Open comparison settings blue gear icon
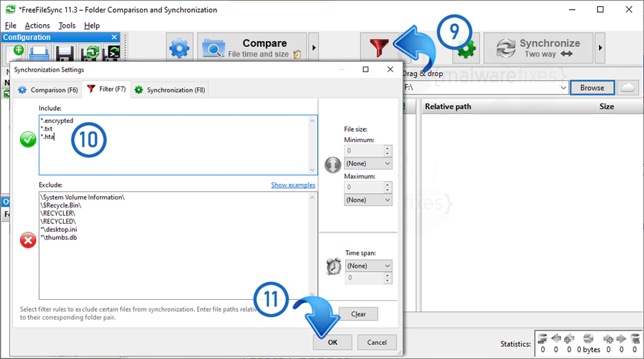 coord(180,48)
